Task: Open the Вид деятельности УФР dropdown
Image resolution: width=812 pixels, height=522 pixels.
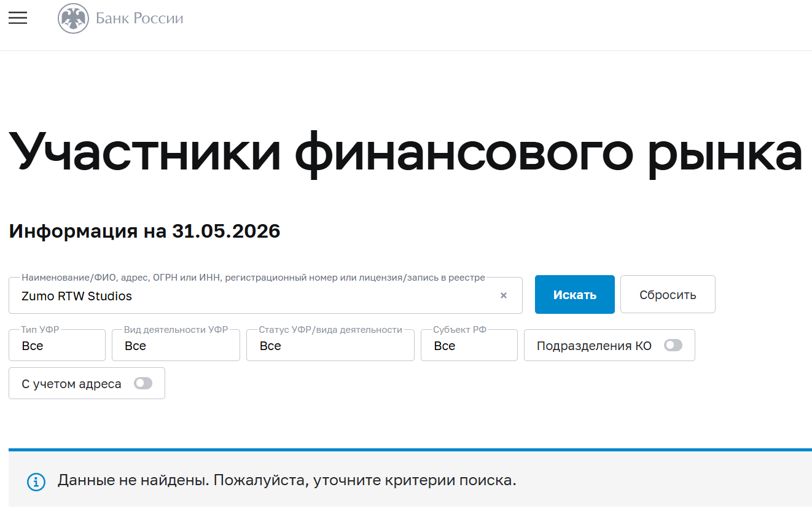Action: 176,345
